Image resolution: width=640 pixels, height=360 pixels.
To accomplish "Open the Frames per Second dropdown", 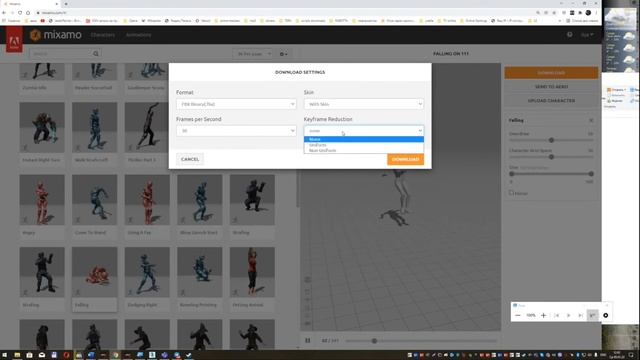I will [x=236, y=131].
